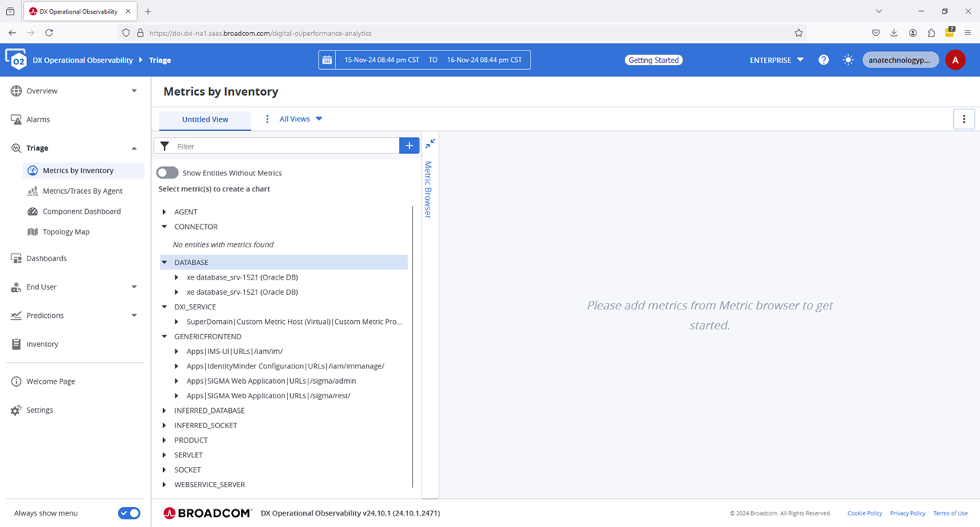Open the vertical dots menu at far right
The width and height of the screenshot is (980, 527).
coord(963,119)
